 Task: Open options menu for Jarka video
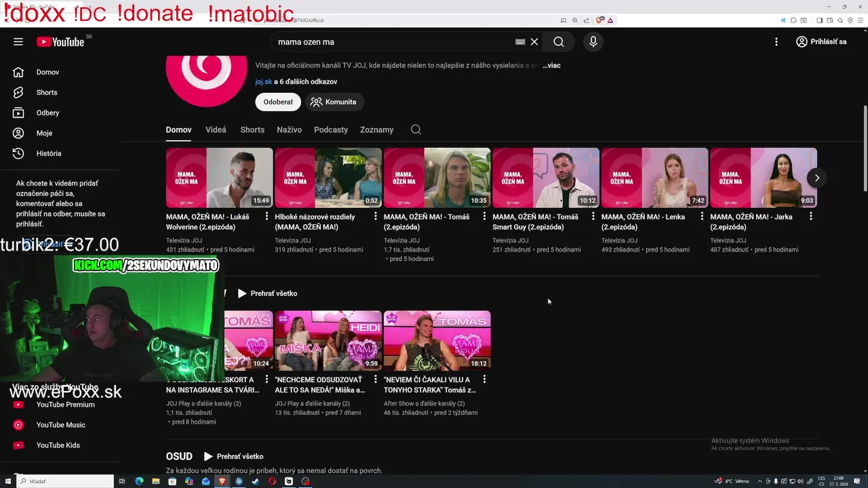click(810, 216)
